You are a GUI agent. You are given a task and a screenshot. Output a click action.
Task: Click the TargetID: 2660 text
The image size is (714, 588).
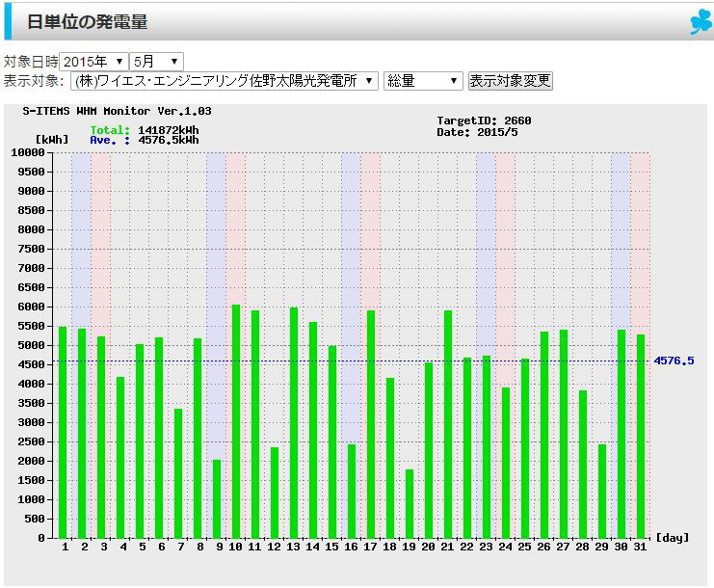pyautogui.click(x=484, y=120)
